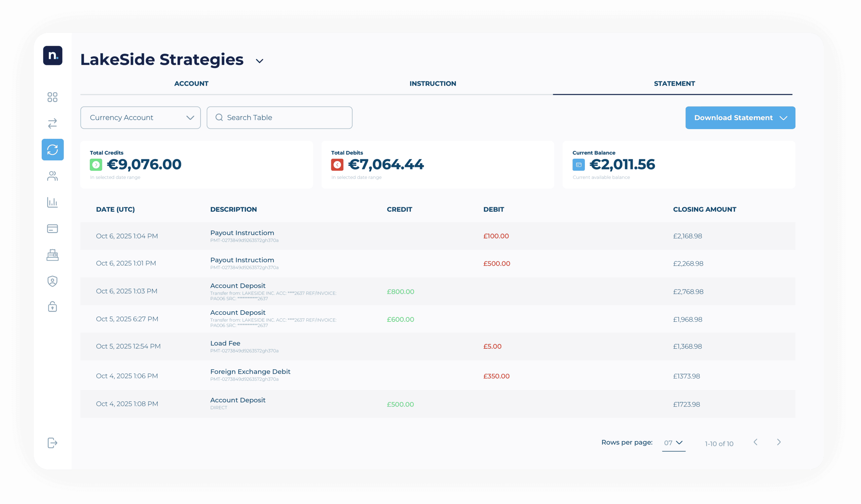Click the 'n.' logo at top left

(52, 55)
